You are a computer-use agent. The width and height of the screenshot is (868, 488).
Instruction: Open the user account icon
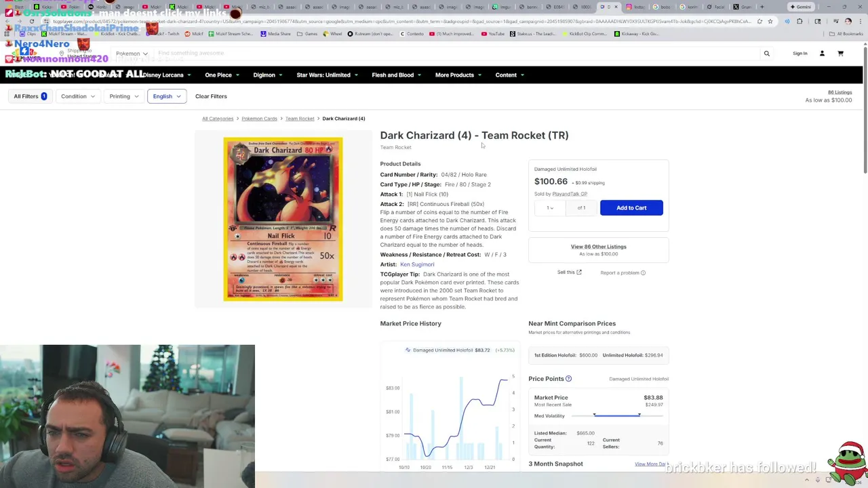[x=822, y=54]
